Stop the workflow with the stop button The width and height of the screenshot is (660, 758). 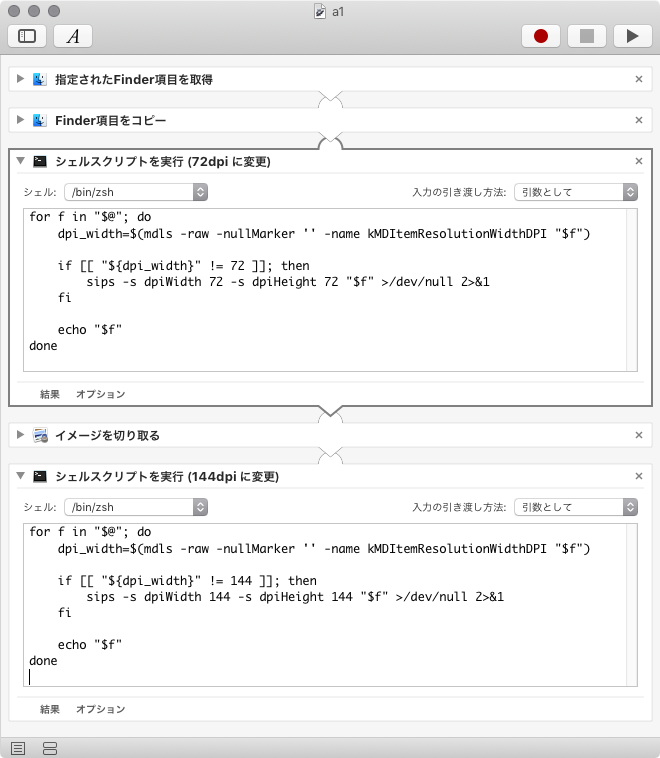coord(587,36)
